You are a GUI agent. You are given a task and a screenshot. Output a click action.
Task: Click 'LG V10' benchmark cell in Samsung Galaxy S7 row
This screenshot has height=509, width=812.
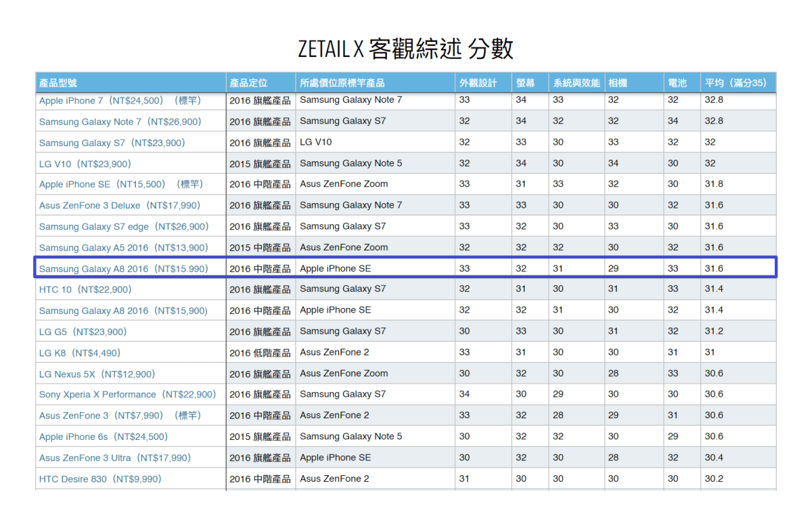pyautogui.click(x=316, y=142)
